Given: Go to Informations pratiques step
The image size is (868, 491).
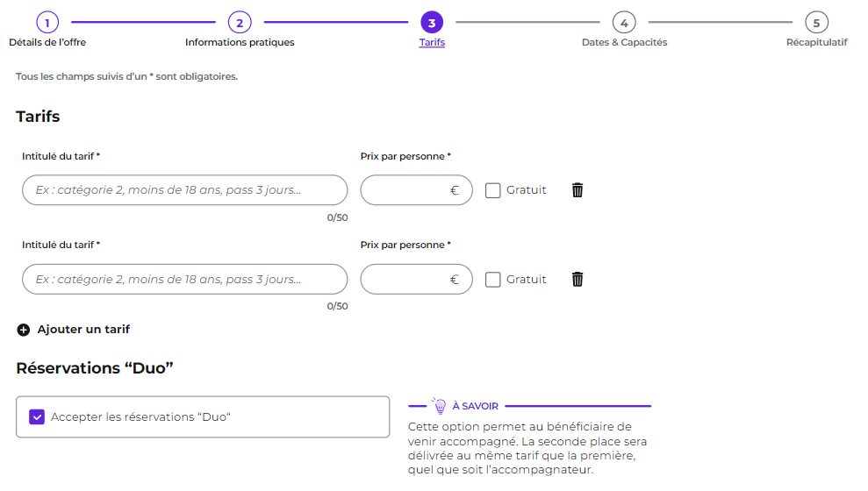Looking at the screenshot, I should [240, 42].
